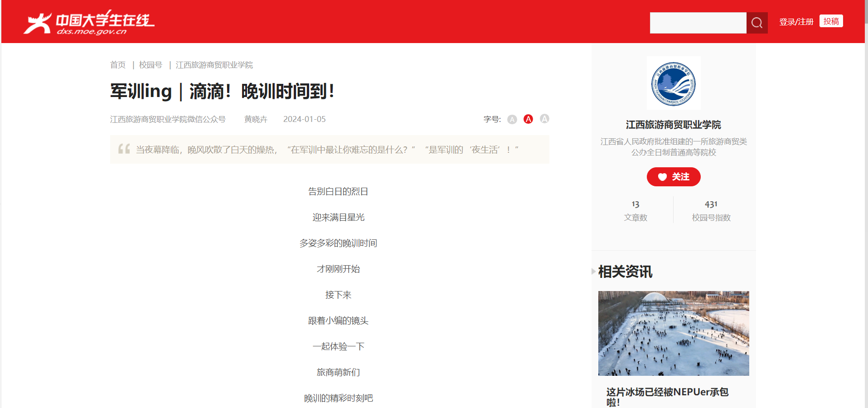Click the 关注 follow heart button
This screenshot has width=868, height=408.
(673, 177)
